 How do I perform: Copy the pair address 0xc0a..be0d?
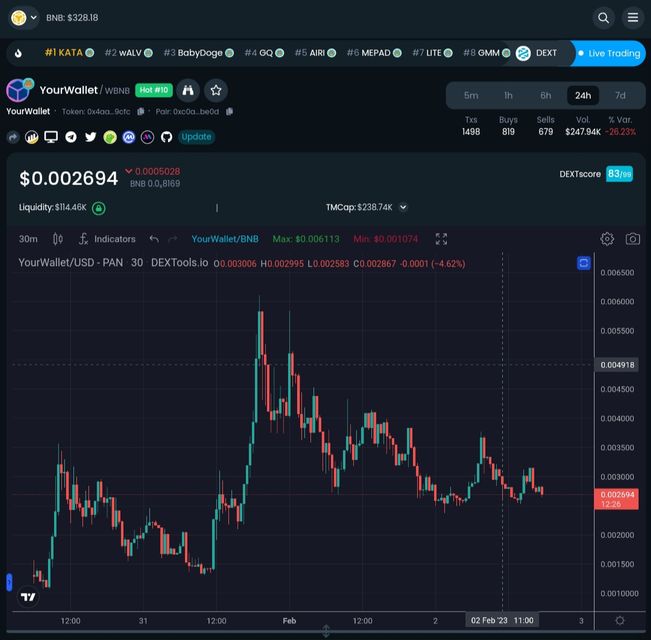pos(229,111)
